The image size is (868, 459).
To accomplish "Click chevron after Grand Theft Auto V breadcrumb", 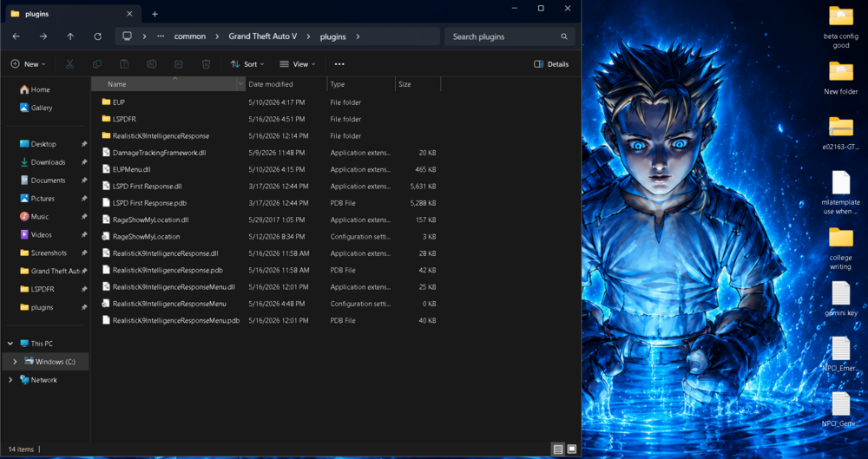I will click(x=308, y=36).
